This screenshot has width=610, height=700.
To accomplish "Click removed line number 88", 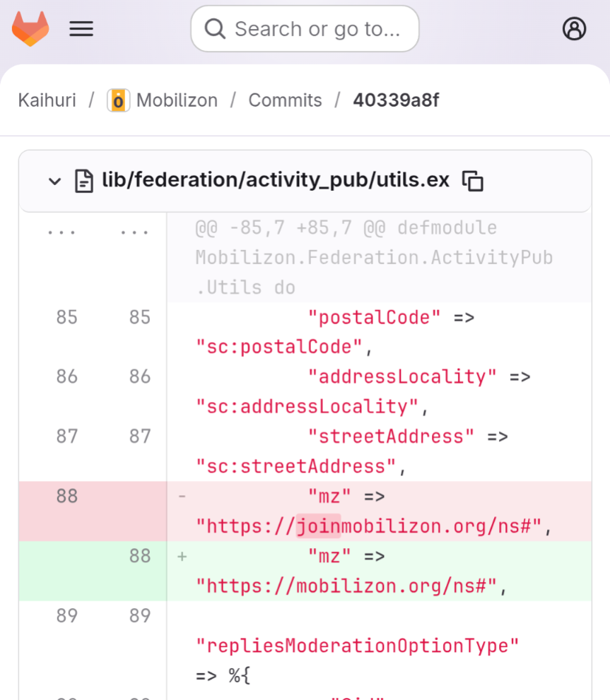I will 66,497.
